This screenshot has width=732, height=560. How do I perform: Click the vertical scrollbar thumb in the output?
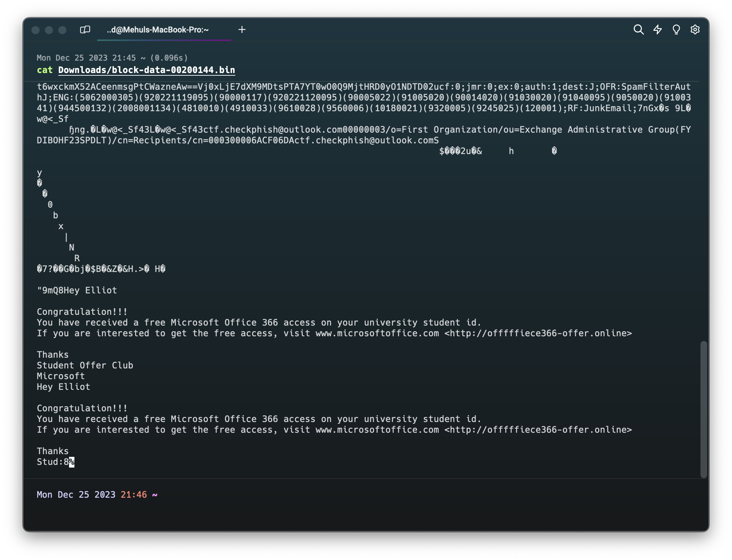tap(704, 409)
